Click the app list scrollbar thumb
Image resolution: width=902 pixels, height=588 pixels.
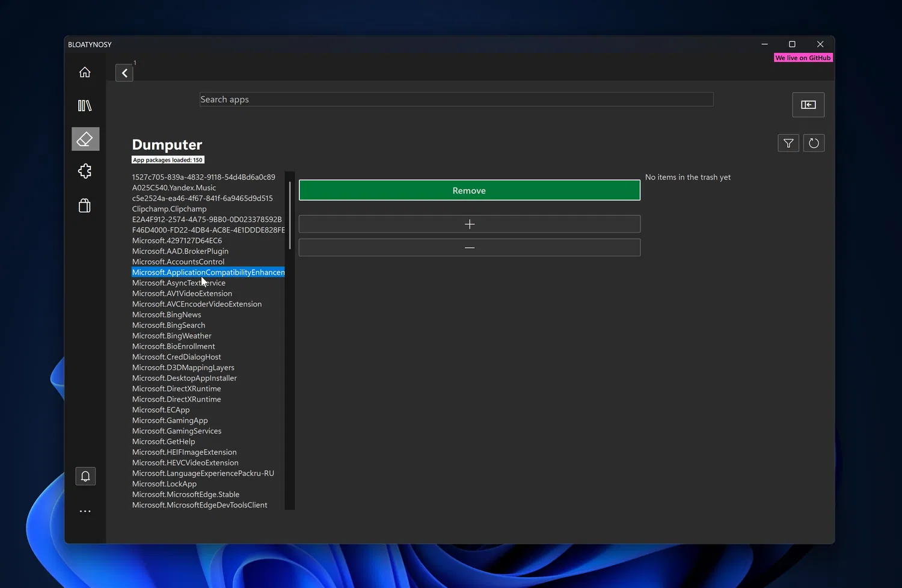tap(290, 215)
